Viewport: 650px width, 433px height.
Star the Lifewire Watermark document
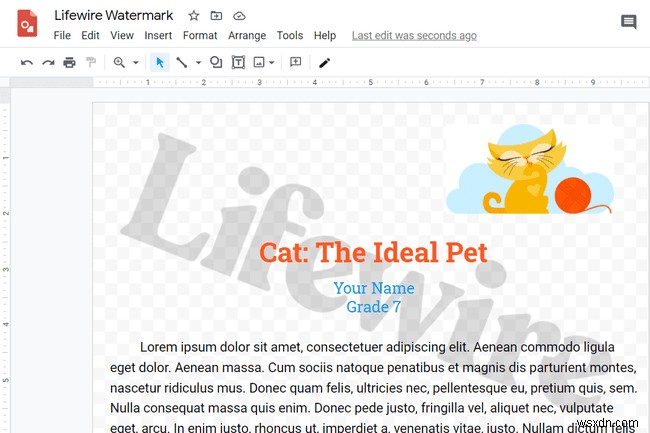tap(194, 16)
